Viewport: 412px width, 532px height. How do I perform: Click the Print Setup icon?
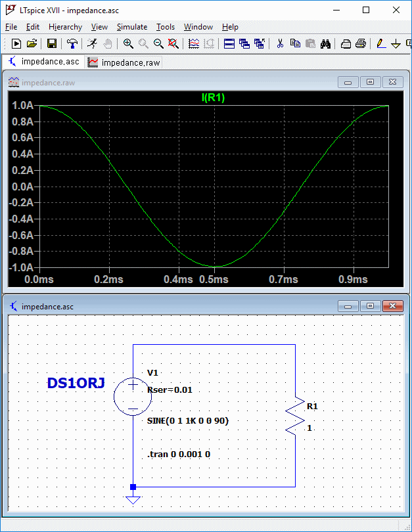coord(346,43)
